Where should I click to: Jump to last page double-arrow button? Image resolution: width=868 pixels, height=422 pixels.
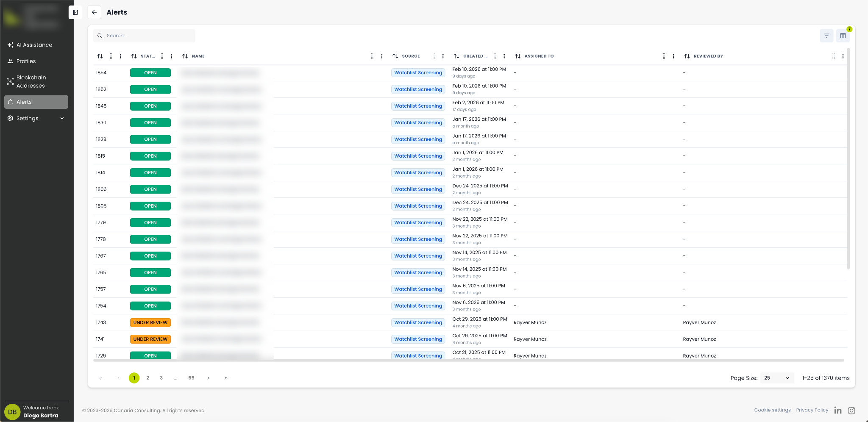coord(226,378)
